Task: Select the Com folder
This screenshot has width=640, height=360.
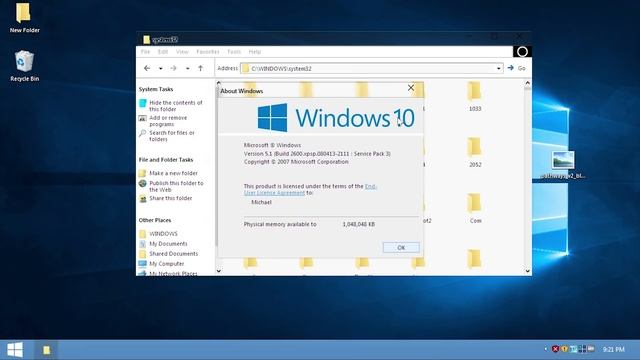Action: [x=475, y=209]
